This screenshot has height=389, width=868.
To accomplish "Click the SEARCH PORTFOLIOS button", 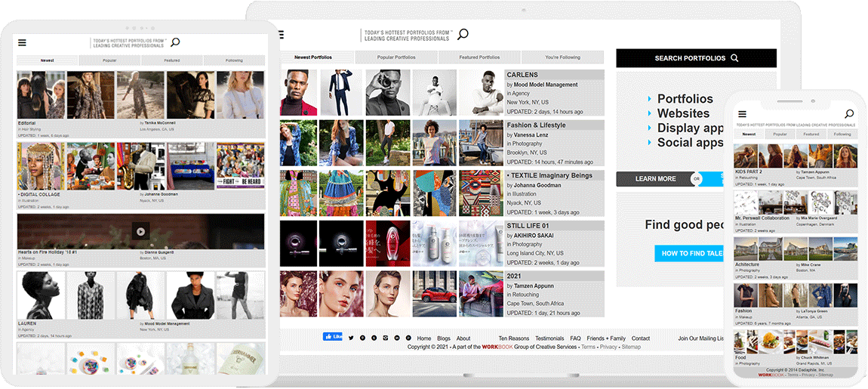I will [696, 58].
